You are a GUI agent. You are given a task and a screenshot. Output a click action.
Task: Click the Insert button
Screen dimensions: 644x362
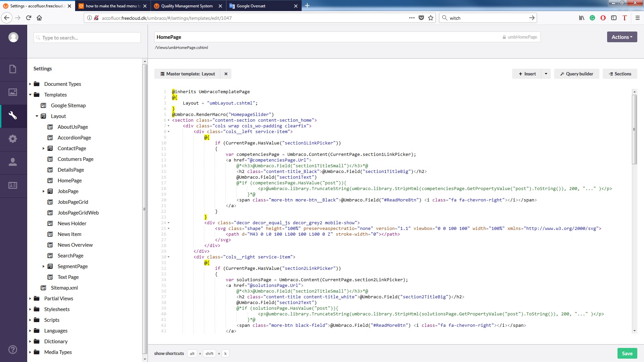coord(527,74)
